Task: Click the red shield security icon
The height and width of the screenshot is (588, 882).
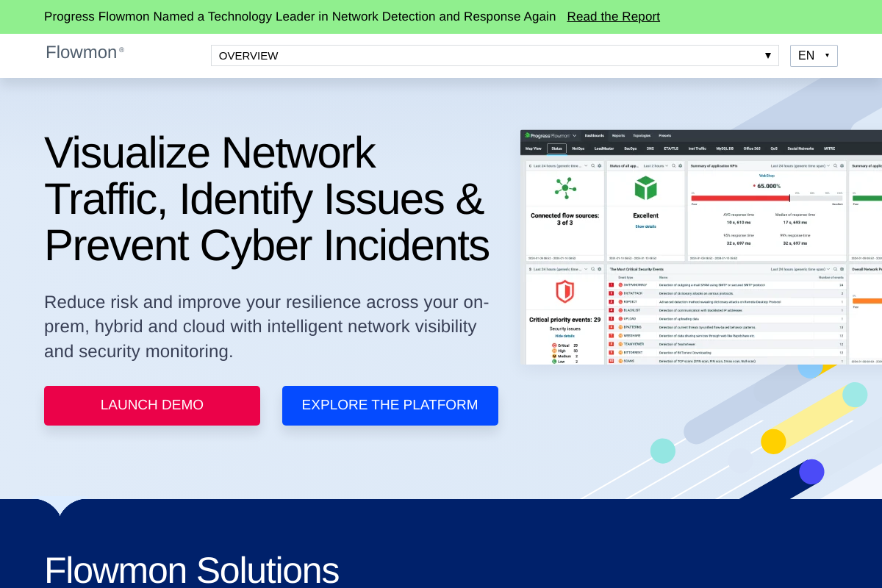Action: coord(564,292)
